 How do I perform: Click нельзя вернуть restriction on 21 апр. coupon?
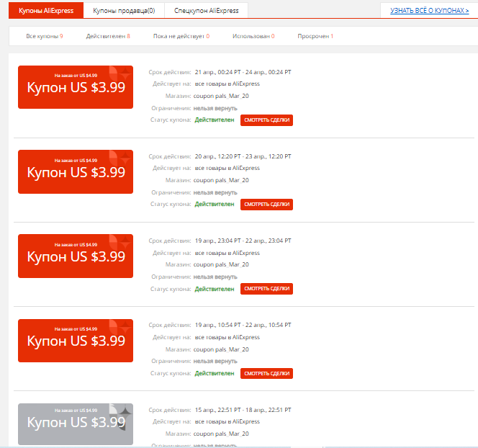pyautogui.click(x=215, y=108)
